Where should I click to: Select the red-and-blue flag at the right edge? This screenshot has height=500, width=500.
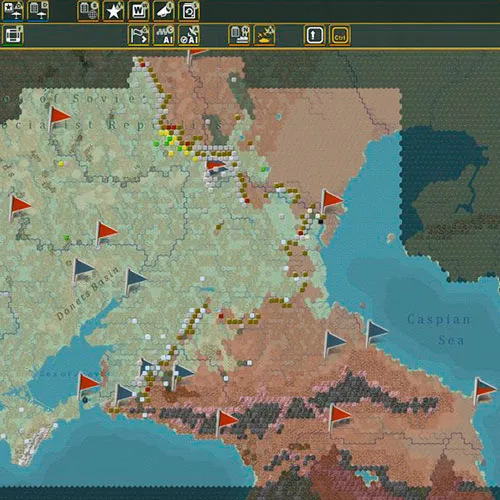click(485, 391)
